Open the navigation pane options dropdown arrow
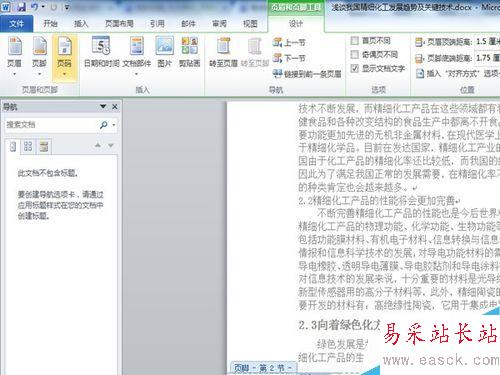Viewport: 500px width, 375px height. [103, 106]
